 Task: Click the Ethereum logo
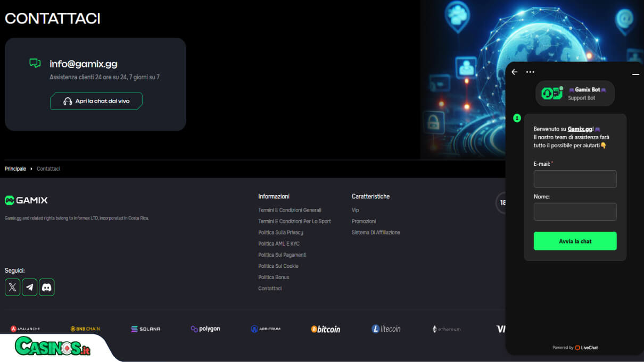click(x=447, y=329)
